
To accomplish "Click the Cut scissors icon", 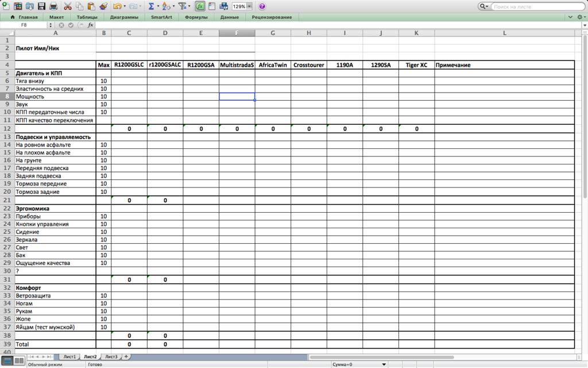I will click(x=68, y=6).
